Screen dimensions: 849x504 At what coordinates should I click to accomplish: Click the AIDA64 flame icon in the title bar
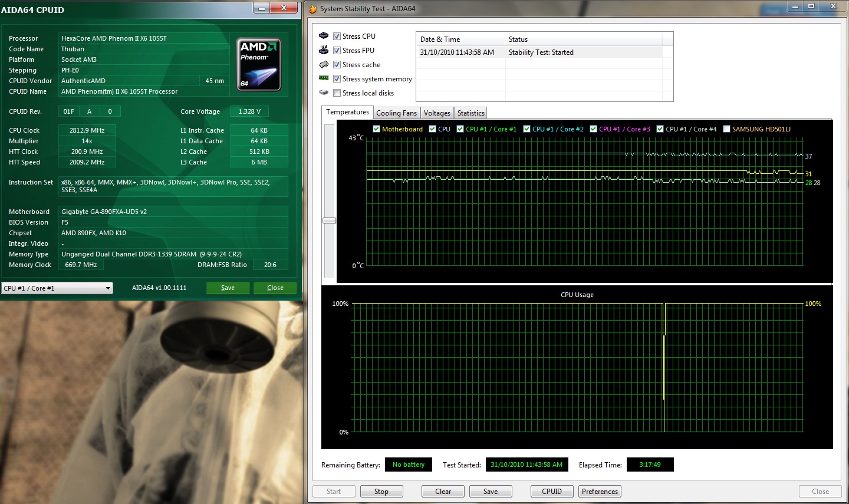(x=312, y=9)
